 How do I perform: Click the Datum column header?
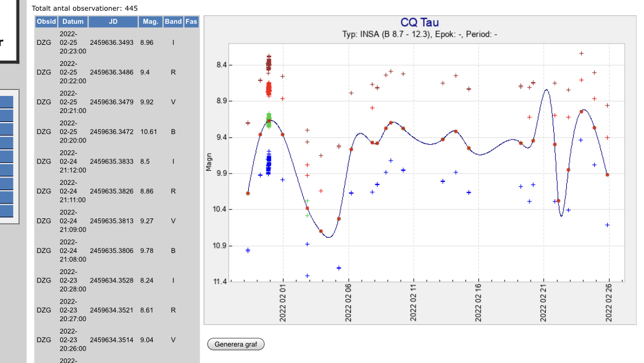(x=73, y=22)
